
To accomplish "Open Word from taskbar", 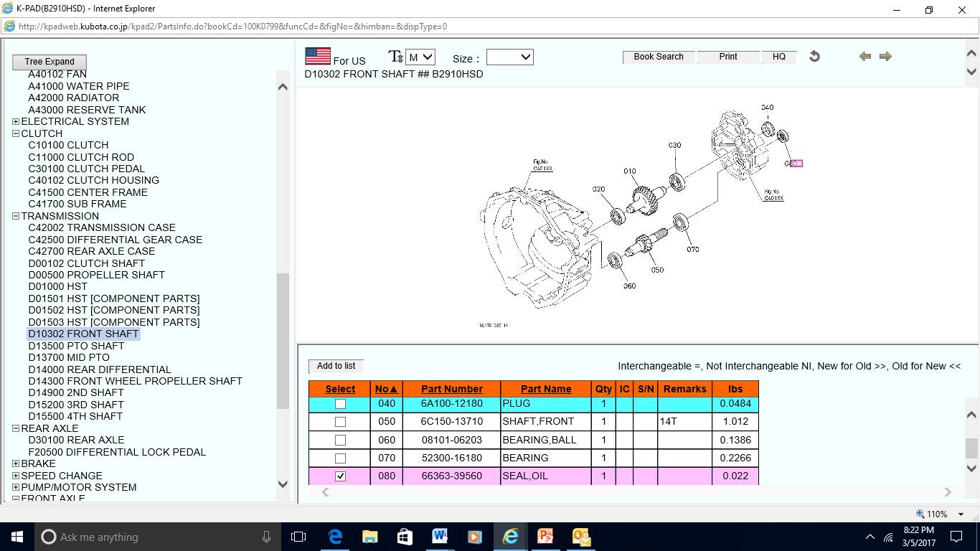I will [x=440, y=537].
